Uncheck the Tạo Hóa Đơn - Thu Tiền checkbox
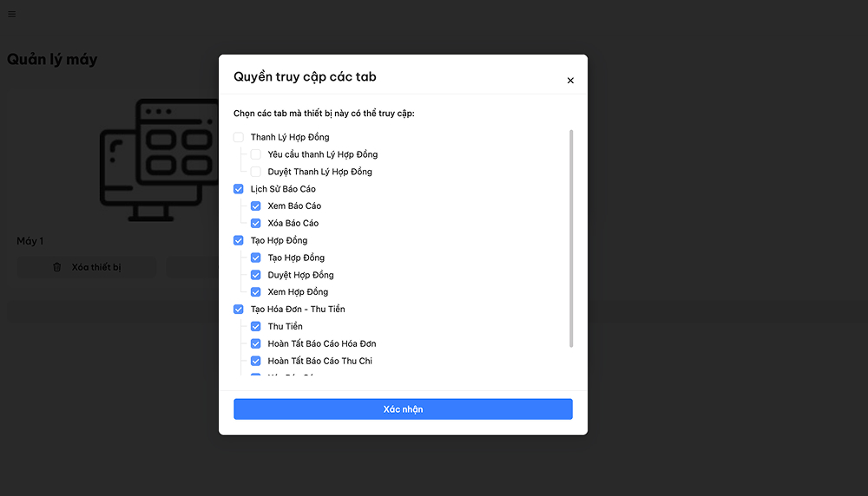This screenshot has width=868, height=496. (239, 309)
